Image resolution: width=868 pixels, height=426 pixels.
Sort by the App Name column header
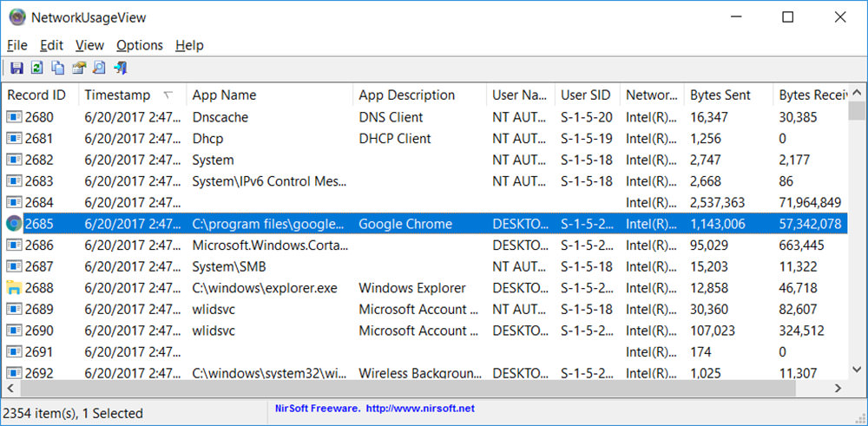coord(224,95)
